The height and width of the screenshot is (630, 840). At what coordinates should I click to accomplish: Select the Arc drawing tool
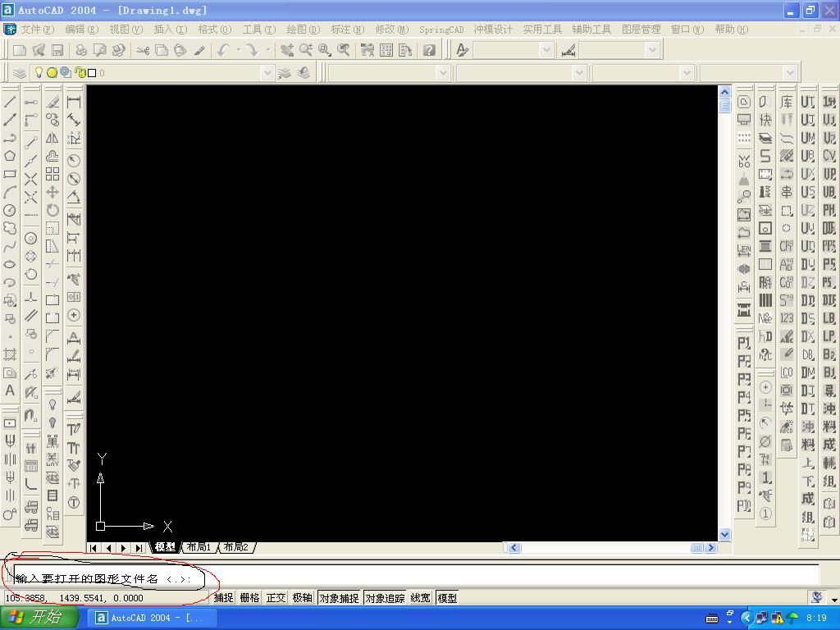[x=10, y=192]
